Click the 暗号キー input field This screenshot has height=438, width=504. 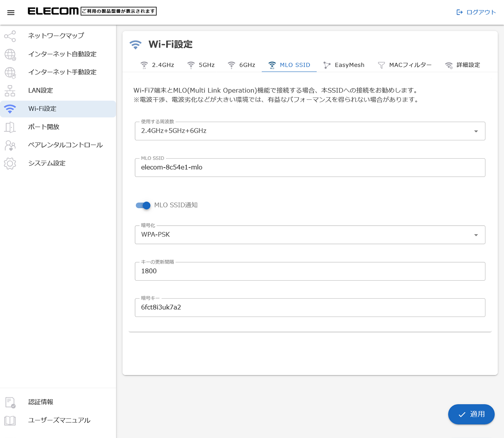click(x=310, y=308)
